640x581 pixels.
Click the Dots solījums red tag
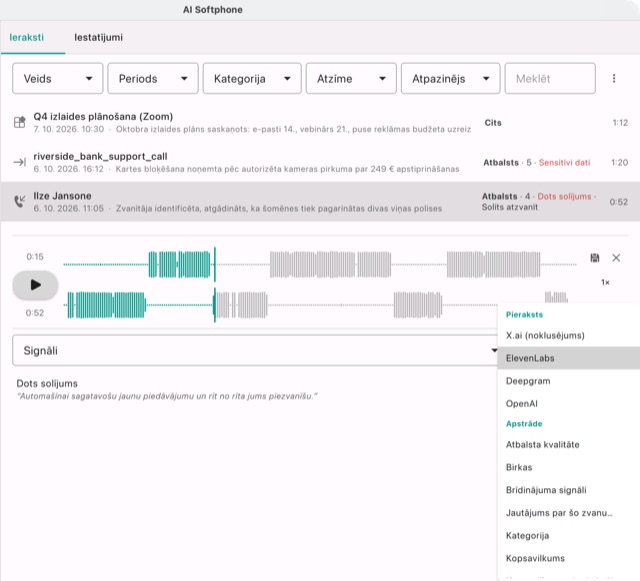click(564, 196)
